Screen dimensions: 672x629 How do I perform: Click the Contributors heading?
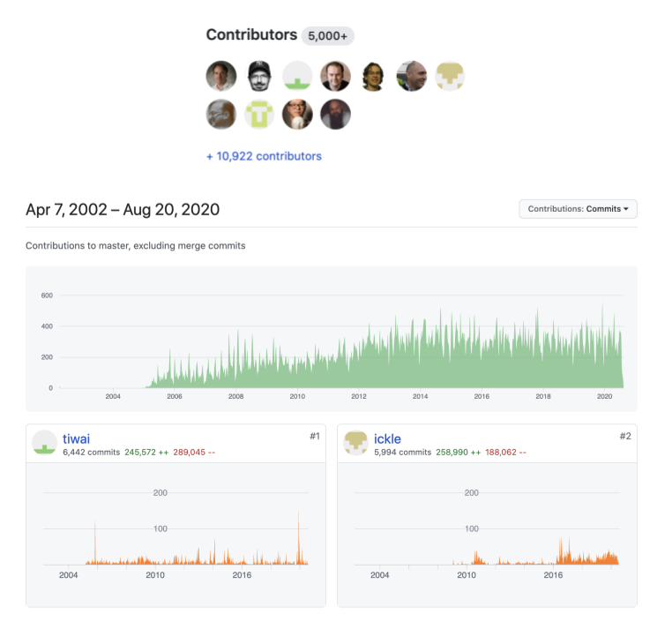pyautogui.click(x=251, y=34)
